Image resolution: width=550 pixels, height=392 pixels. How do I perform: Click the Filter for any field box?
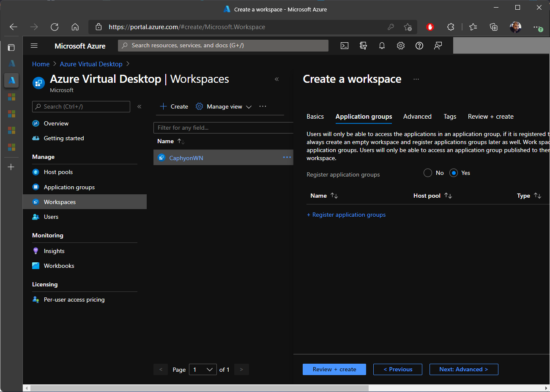[x=223, y=128]
